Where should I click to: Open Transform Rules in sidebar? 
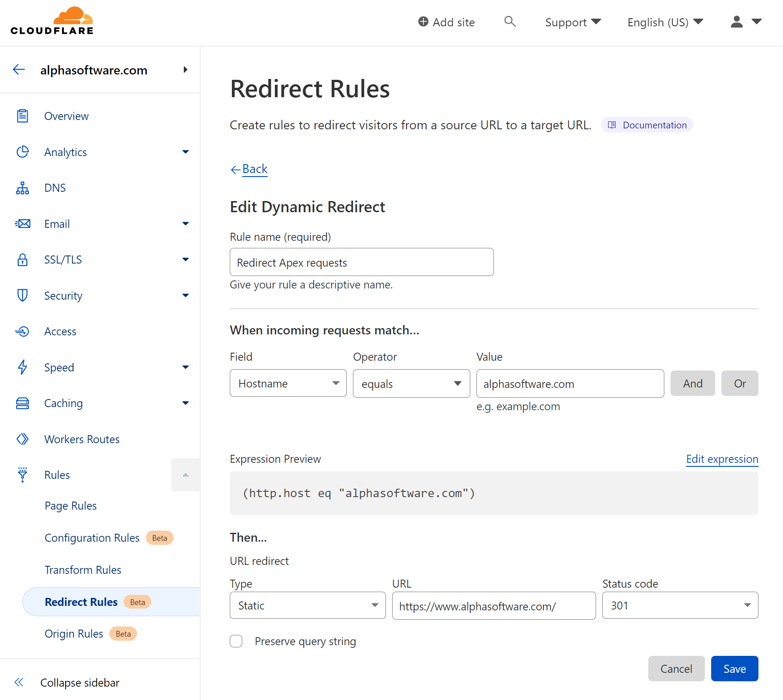(x=83, y=570)
